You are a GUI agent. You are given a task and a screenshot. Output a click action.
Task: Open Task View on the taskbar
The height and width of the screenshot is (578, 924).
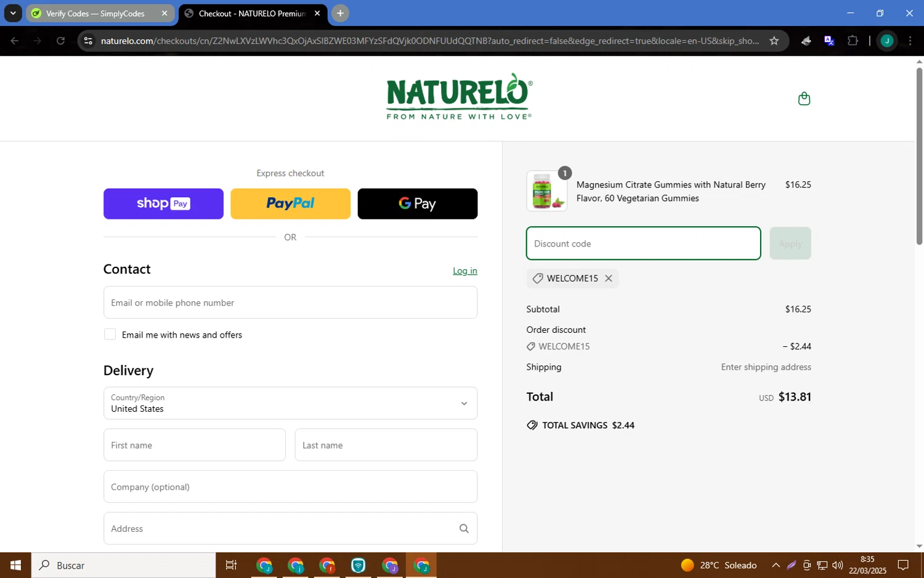pyautogui.click(x=231, y=565)
